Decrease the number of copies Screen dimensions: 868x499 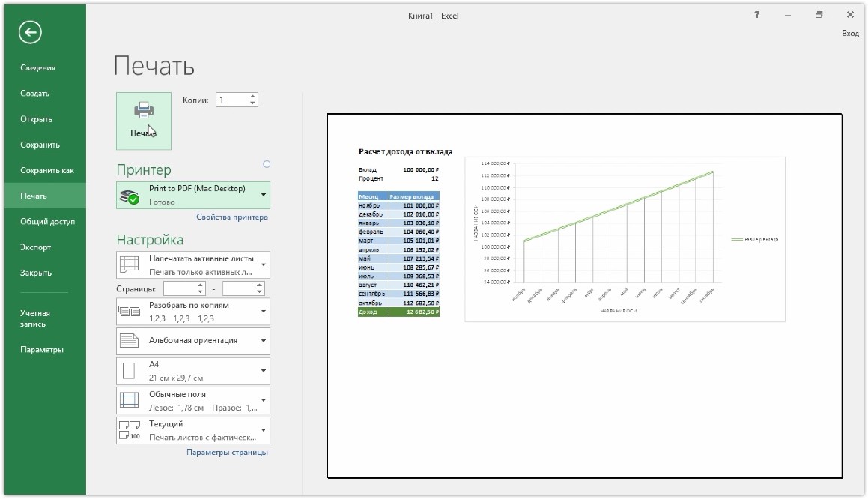(x=253, y=103)
